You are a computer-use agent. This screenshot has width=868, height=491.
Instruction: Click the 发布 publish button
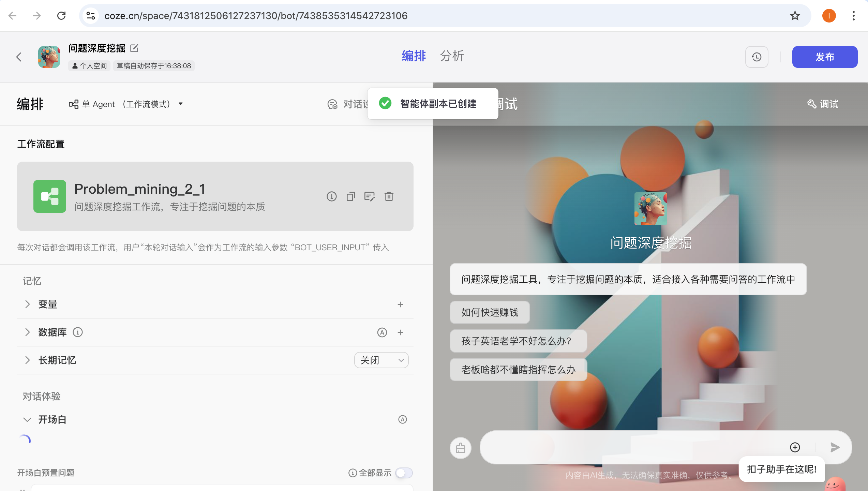[824, 57]
